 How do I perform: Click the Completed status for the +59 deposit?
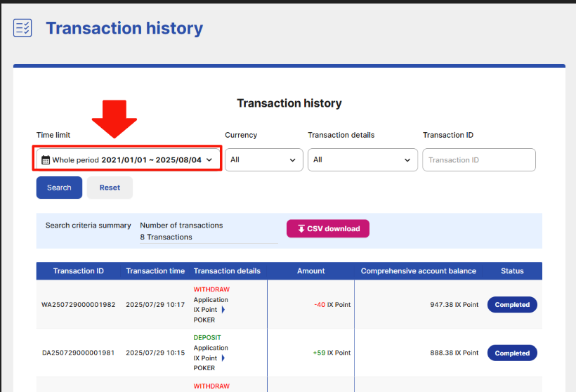point(512,353)
